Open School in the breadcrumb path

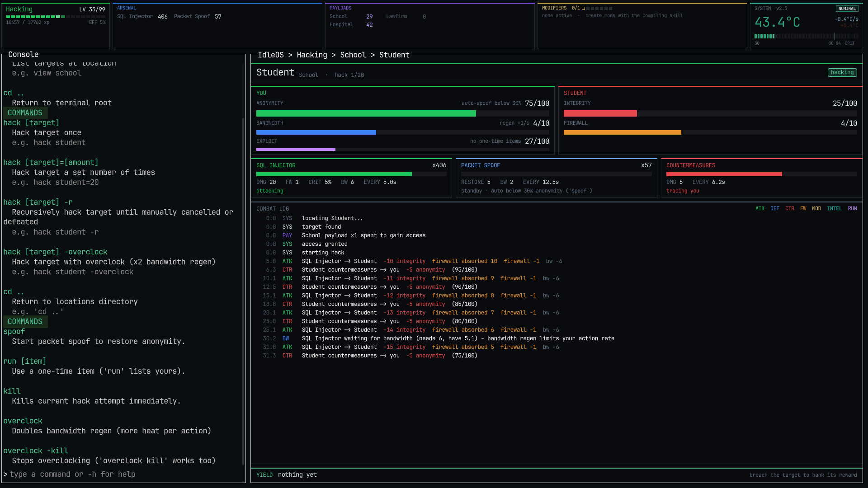[x=353, y=55]
